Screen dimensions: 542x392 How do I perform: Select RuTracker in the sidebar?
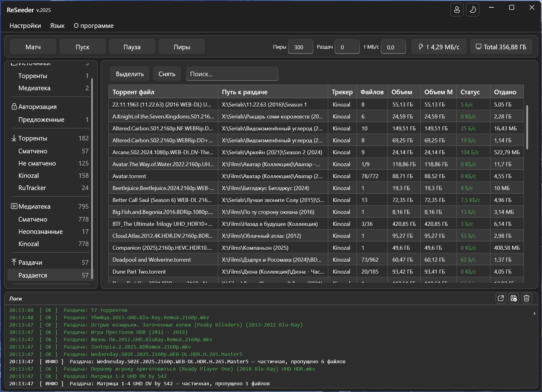click(x=32, y=188)
